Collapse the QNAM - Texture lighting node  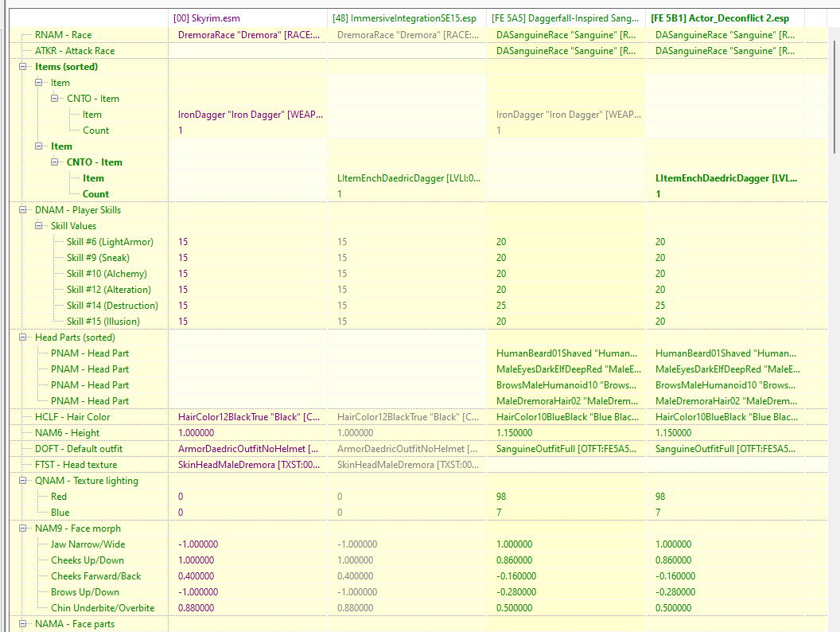point(22,480)
